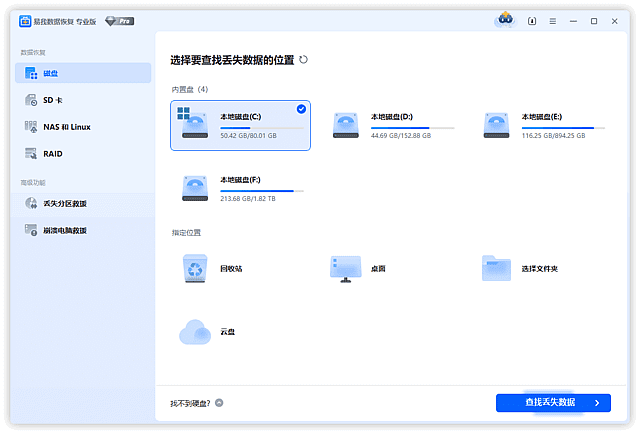The height and width of the screenshot is (434, 640).
Task: Select the Local Disk (E:) drive icon
Action: pyautogui.click(x=497, y=125)
